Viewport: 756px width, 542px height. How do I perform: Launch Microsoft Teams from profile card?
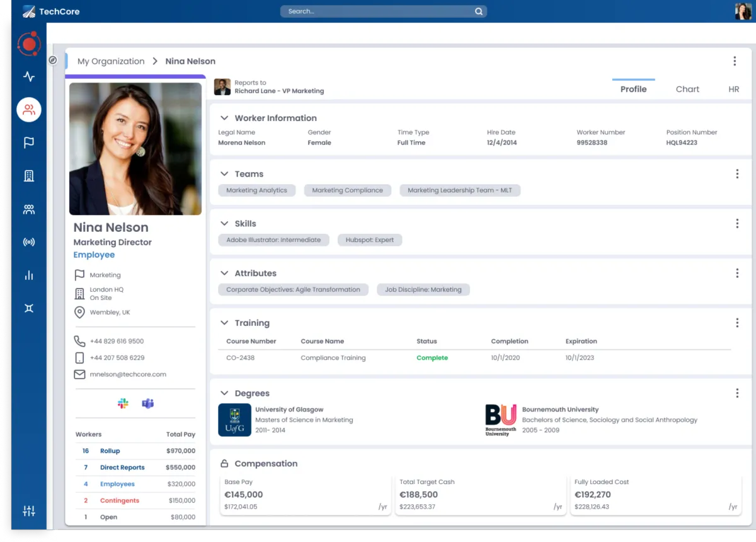(x=147, y=403)
